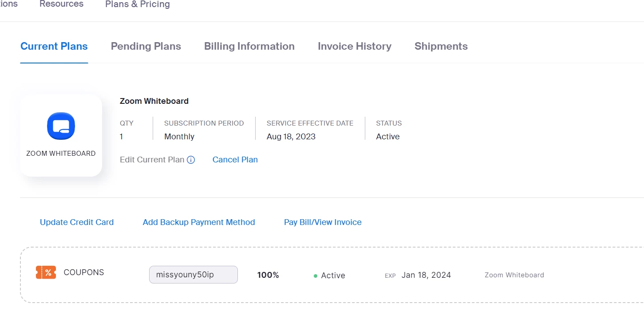Click the QTY value 1
644x327 pixels.
point(121,137)
